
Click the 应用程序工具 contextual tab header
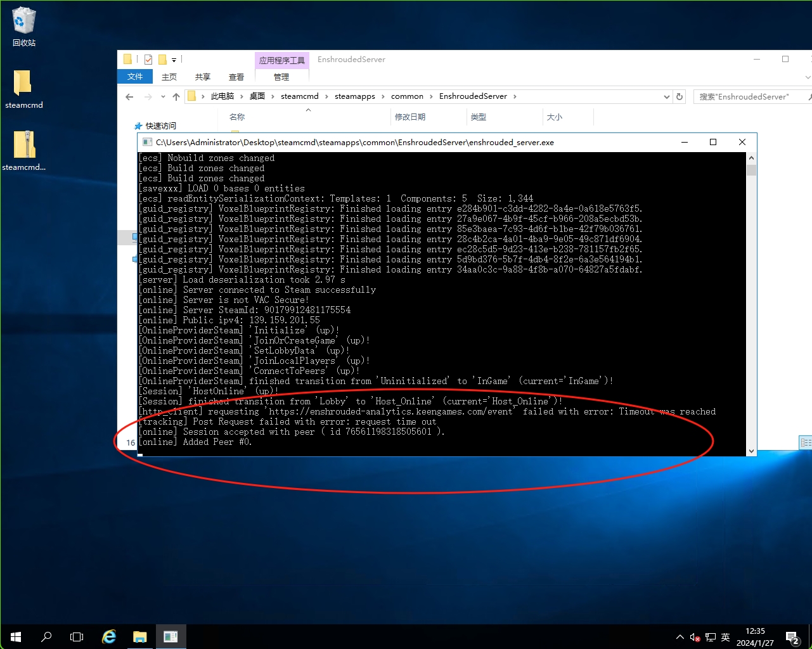pyautogui.click(x=281, y=60)
